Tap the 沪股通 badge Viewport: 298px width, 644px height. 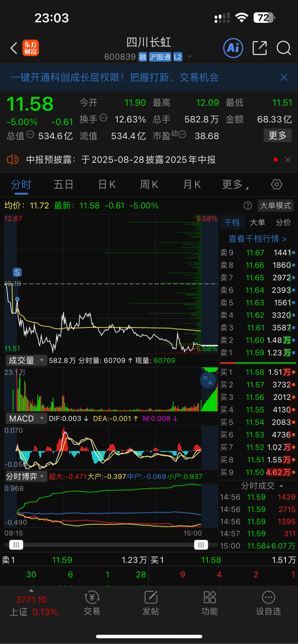(x=160, y=57)
